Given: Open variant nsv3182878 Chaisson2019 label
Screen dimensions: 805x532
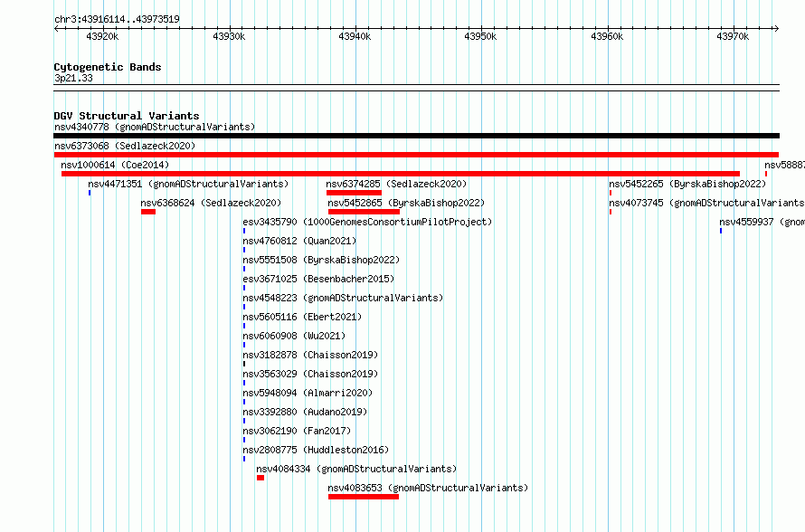Looking at the screenshot, I should [x=310, y=355].
